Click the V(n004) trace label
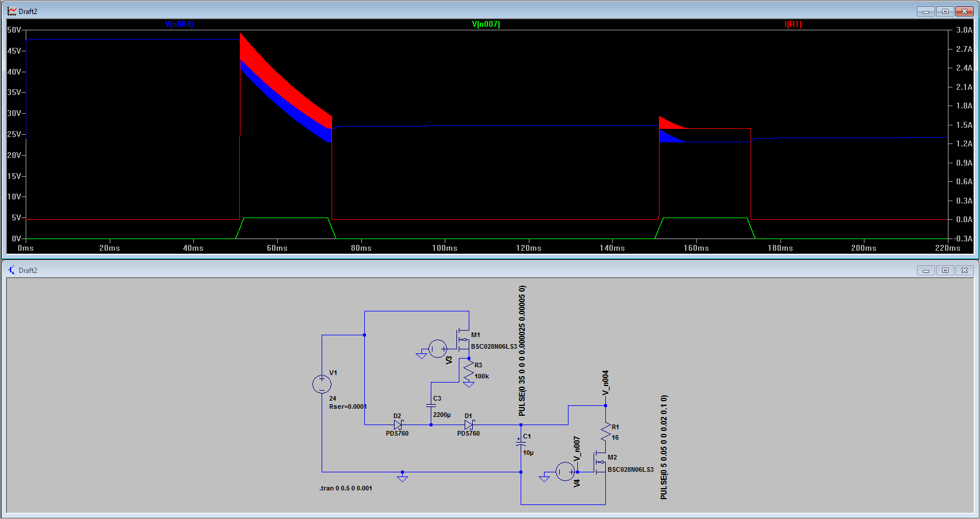 179,24
